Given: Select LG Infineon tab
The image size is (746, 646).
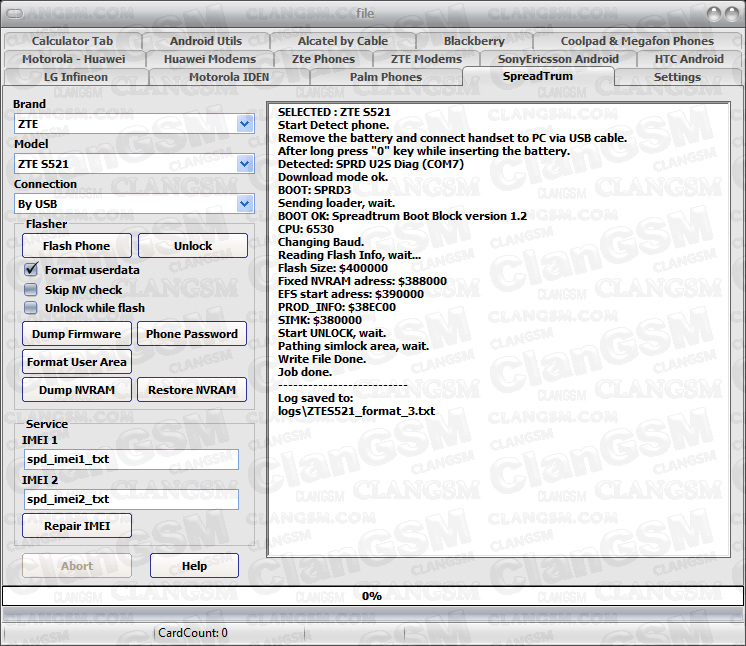Looking at the screenshot, I should tap(76, 77).
